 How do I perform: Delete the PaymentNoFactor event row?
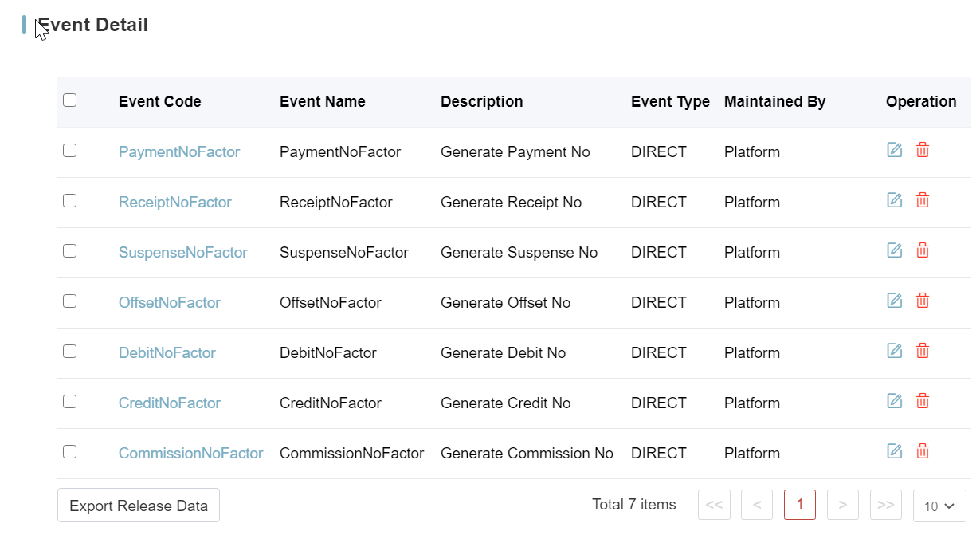pos(923,150)
